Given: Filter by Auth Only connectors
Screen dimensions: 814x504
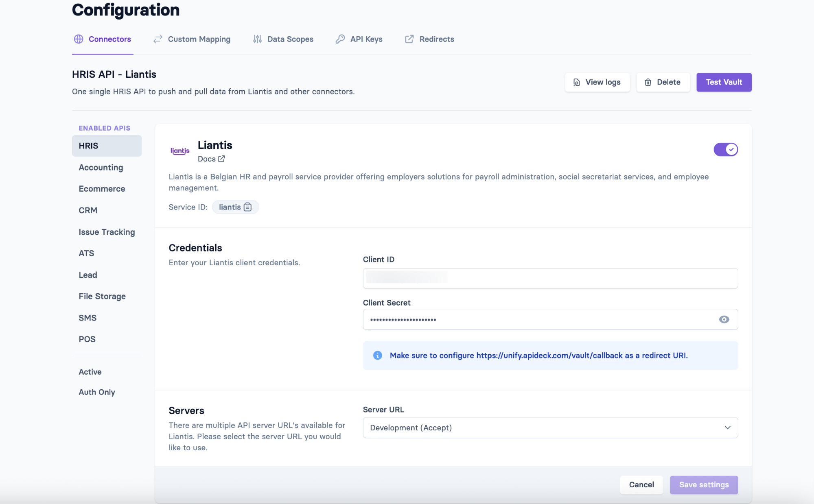Looking at the screenshot, I should tap(97, 392).
